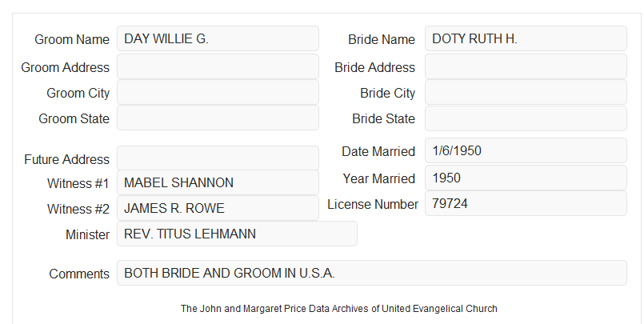Click the Bride State field
The image size is (644, 324).
(x=526, y=118)
